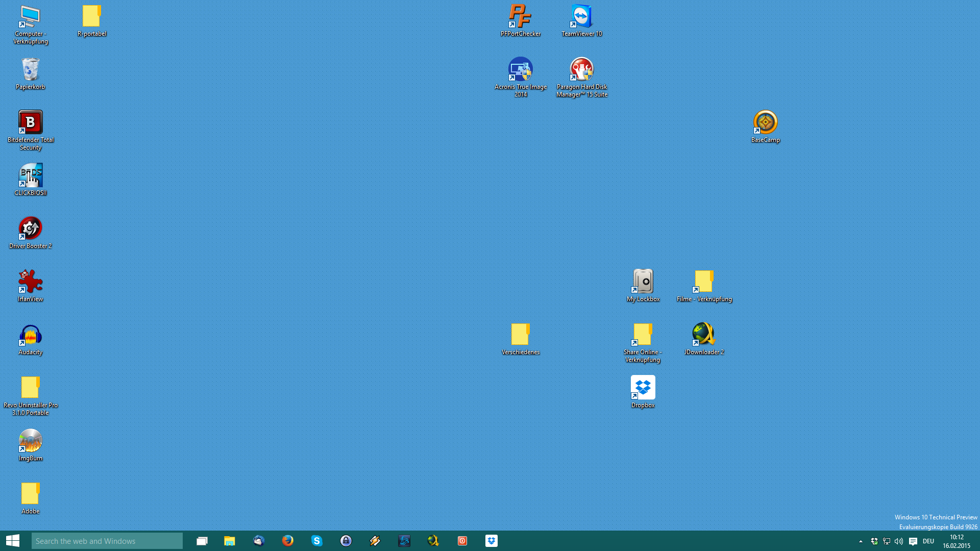Select the Audacity desktop shortcut
The image size is (980, 551).
click(x=31, y=339)
